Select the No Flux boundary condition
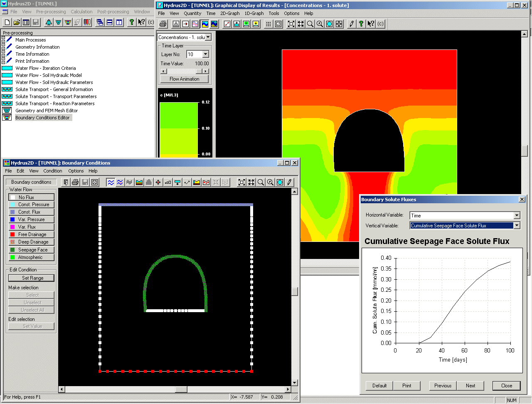Image resolution: width=532 pixels, height=404 pixels. click(x=31, y=197)
